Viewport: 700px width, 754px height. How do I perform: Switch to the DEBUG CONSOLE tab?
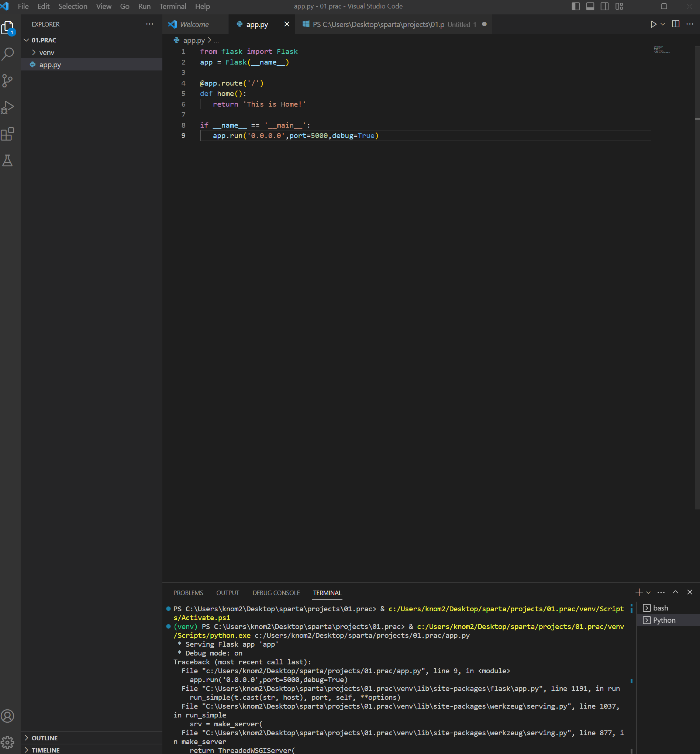pos(276,593)
